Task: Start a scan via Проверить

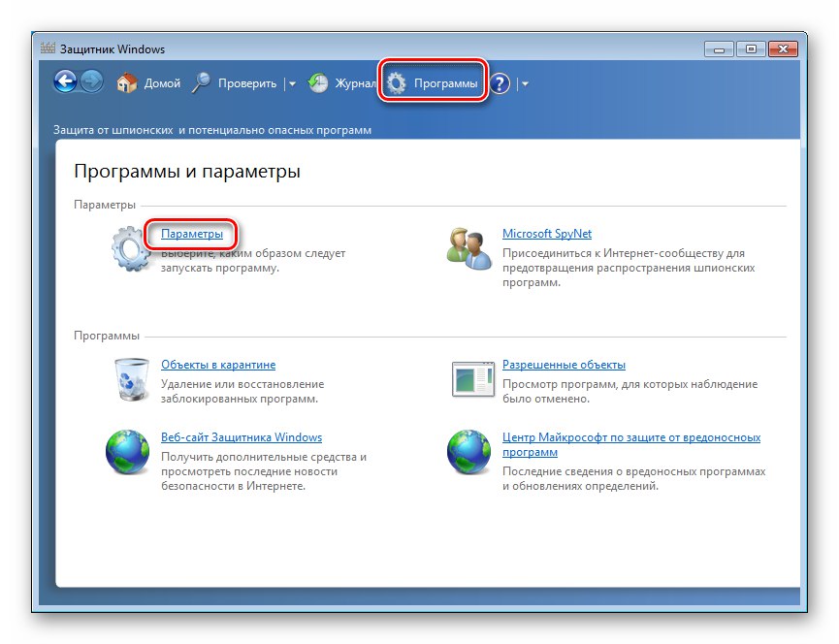Action: point(247,83)
